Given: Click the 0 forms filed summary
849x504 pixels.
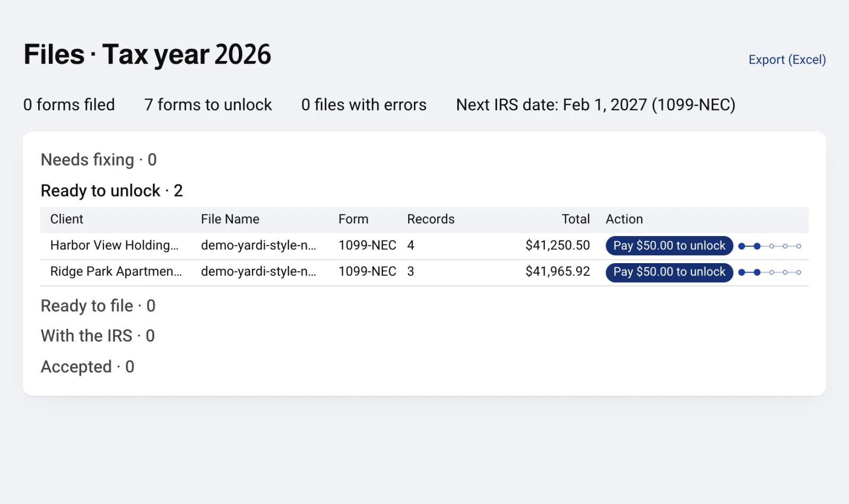Looking at the screenshot, I should coord(69,105).
